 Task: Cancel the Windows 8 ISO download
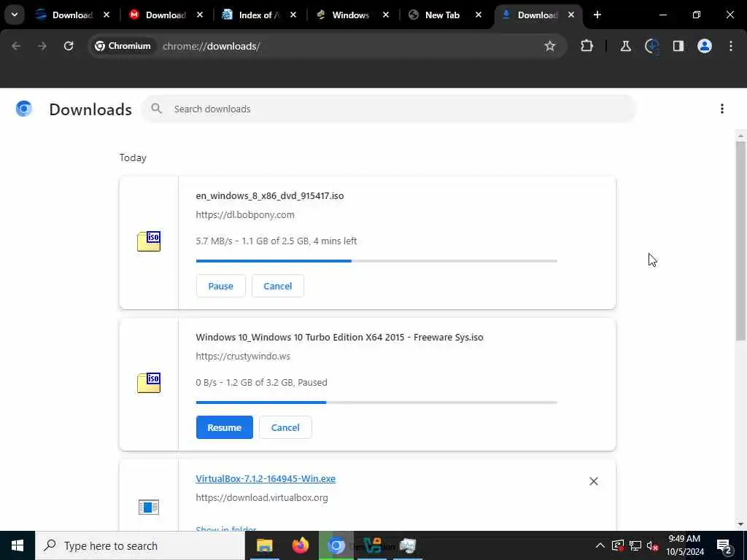278,286
